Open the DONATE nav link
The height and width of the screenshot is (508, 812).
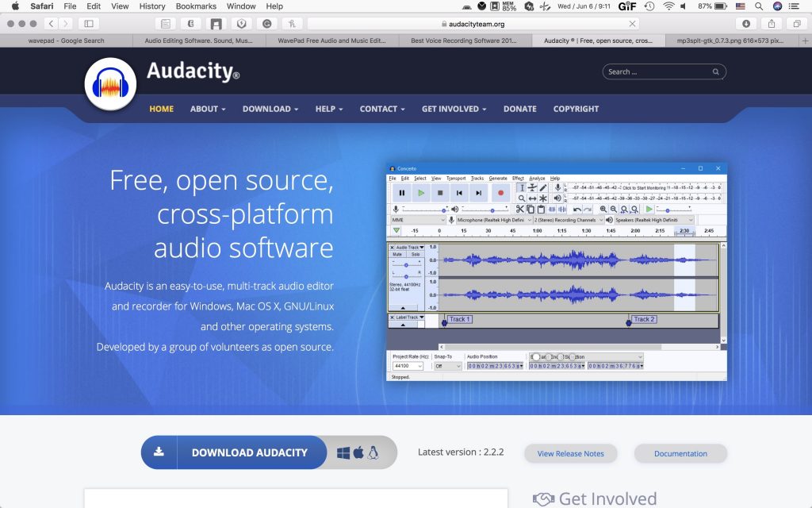pos(520,109)
